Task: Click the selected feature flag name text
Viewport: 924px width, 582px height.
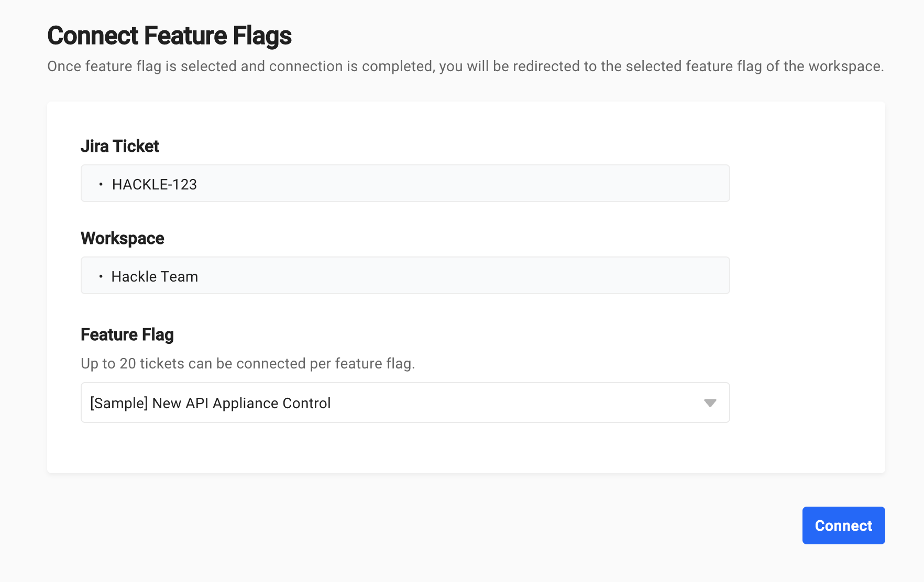Action: click(210, 404)
